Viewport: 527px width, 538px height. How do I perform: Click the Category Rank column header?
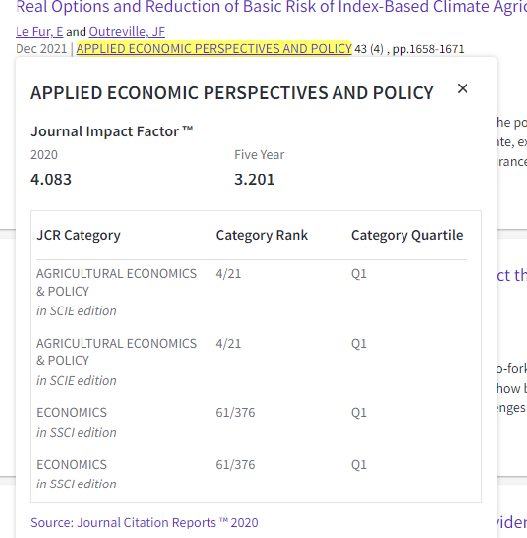tap(262, 235)
